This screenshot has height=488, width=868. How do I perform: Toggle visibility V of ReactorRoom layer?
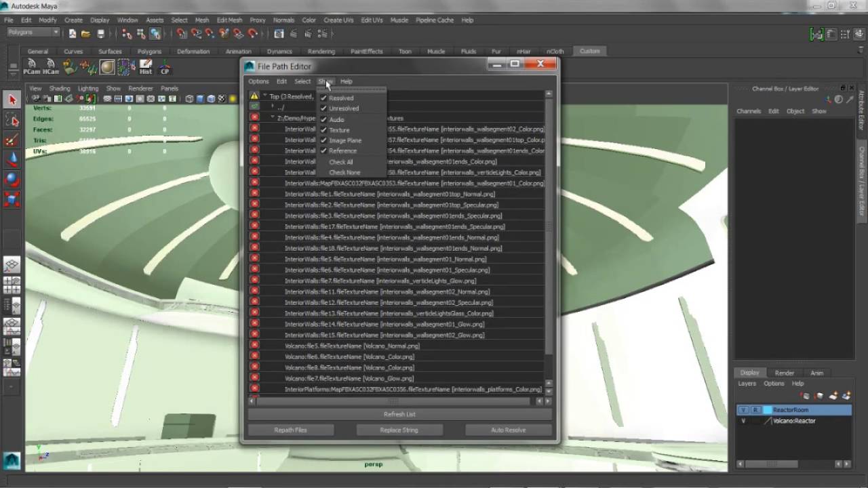pyautogui.click(x=743, y=410)
